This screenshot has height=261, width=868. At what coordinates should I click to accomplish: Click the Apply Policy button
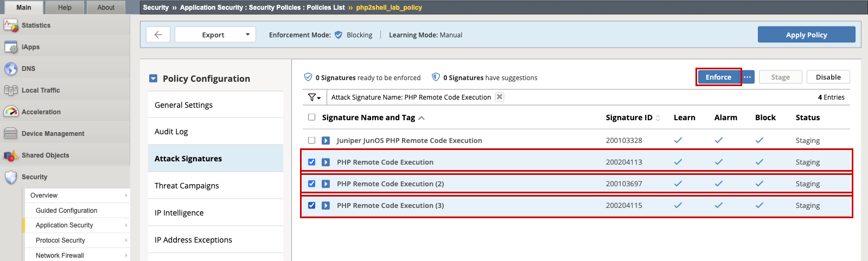point(806,35)
